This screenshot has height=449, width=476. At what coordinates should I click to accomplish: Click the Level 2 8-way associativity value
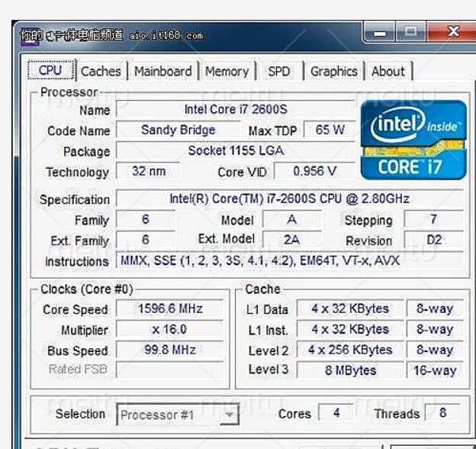435,350
